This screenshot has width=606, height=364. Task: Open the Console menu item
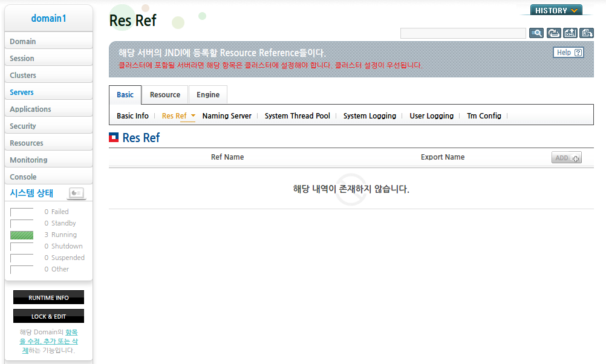click(49, 177)
